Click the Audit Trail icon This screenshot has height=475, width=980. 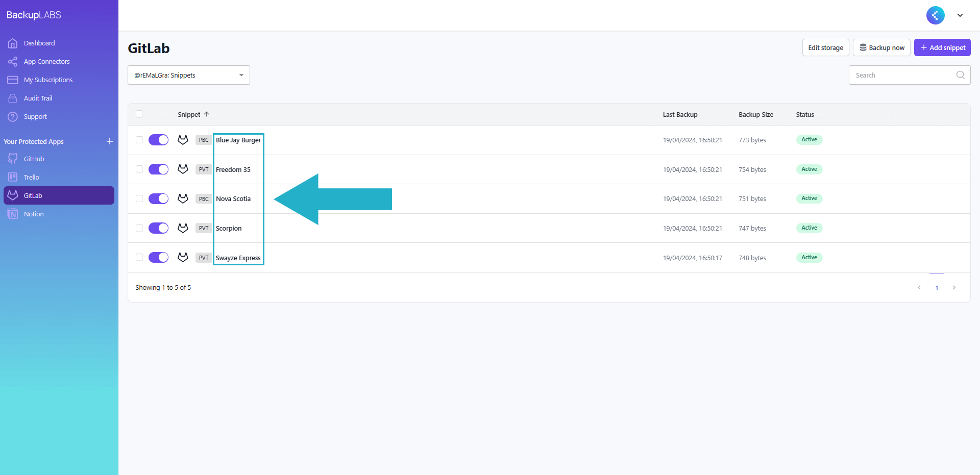pyautogui.click(x=13, y=98)
